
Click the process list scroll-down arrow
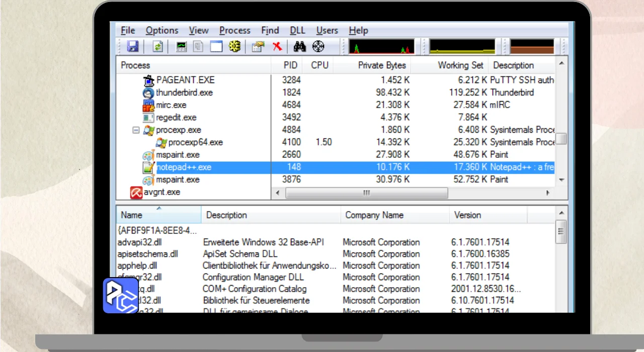561,180
